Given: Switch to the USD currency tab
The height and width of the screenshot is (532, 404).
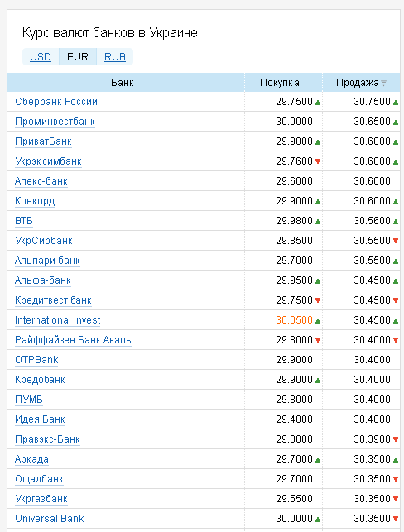Looking at the screenshot, I should click(41, 56).
